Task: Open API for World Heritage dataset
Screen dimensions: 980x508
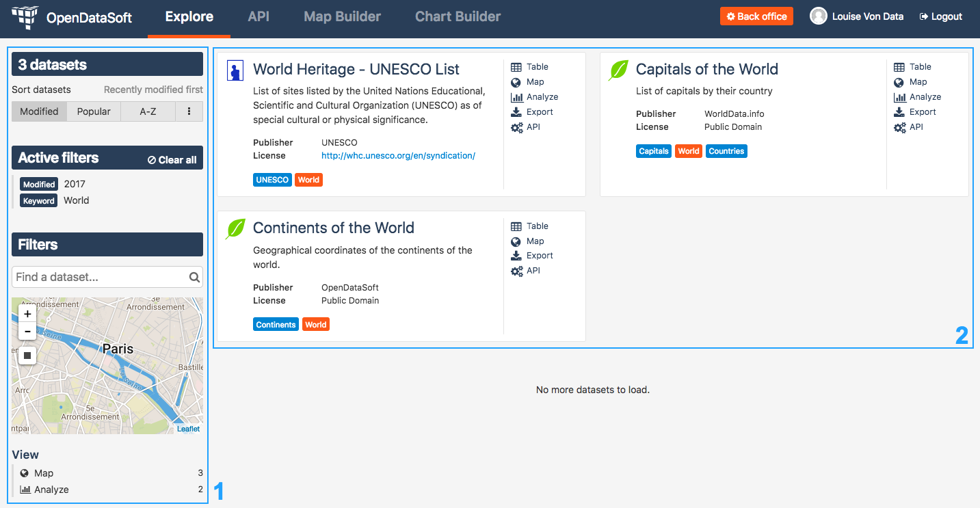Action: click(526, 127)
